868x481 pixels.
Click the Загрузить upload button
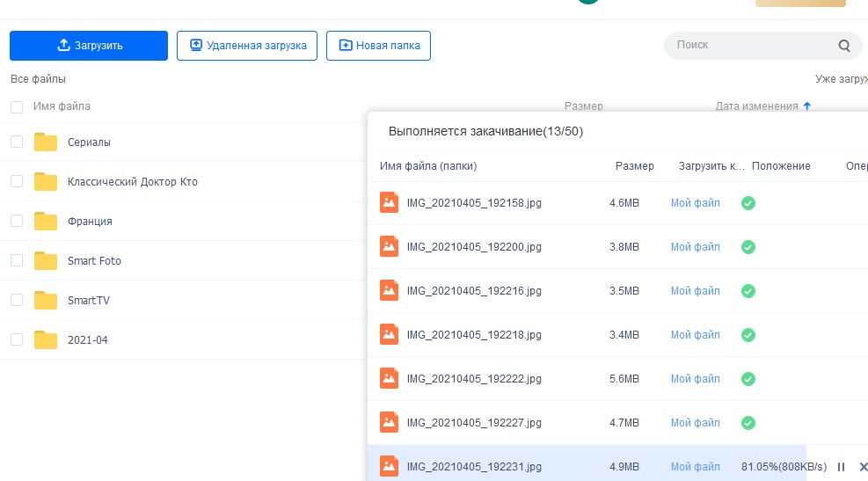(89, 46)
